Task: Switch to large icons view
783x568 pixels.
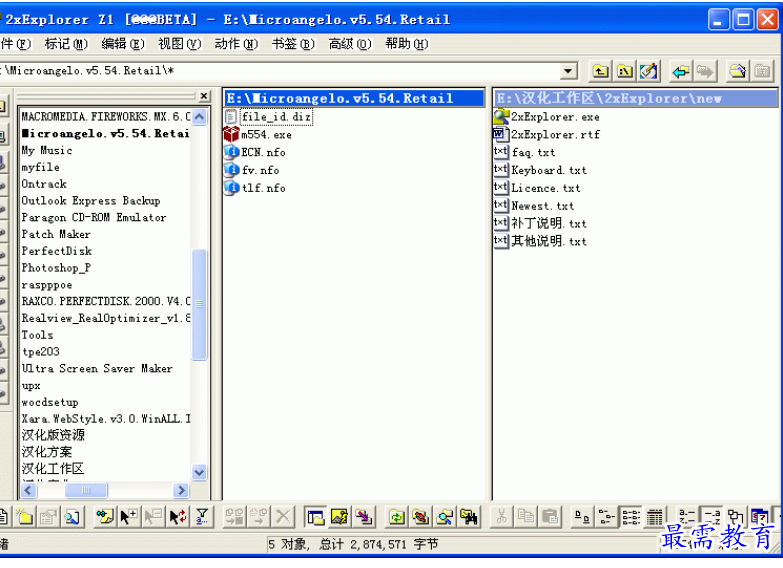Action: pos(582,517)
